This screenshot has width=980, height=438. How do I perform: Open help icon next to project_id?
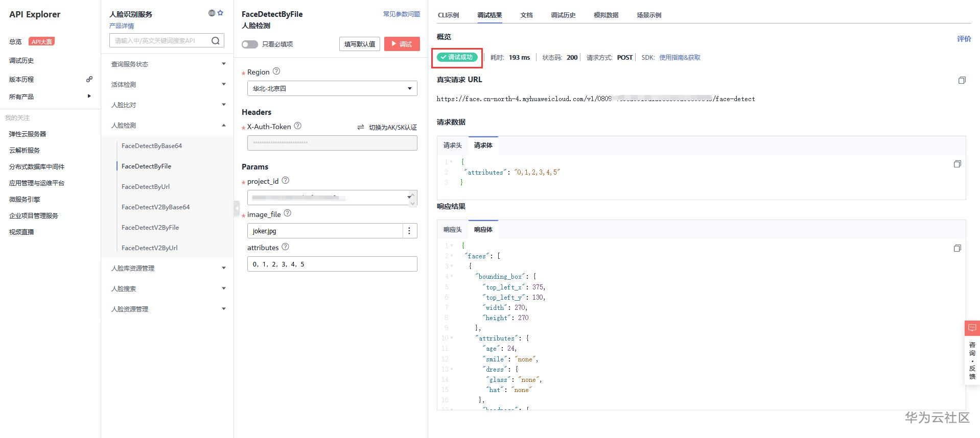286,181
